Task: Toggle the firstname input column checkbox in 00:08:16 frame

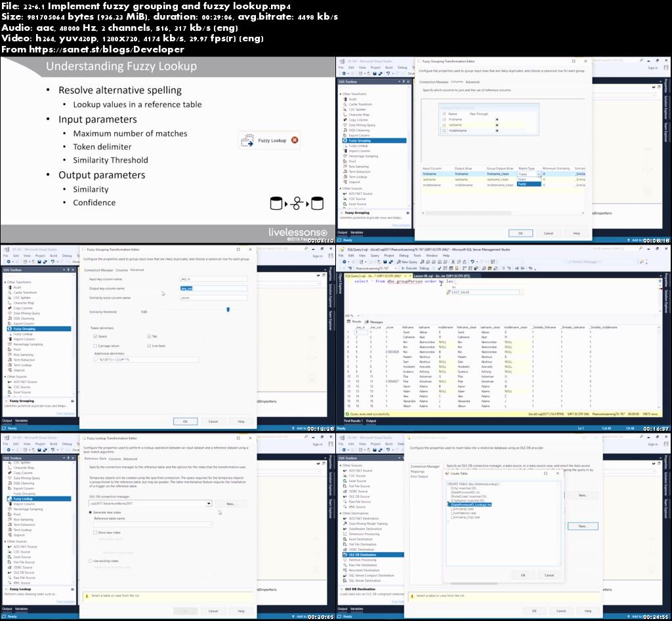Action: point(444,119)
